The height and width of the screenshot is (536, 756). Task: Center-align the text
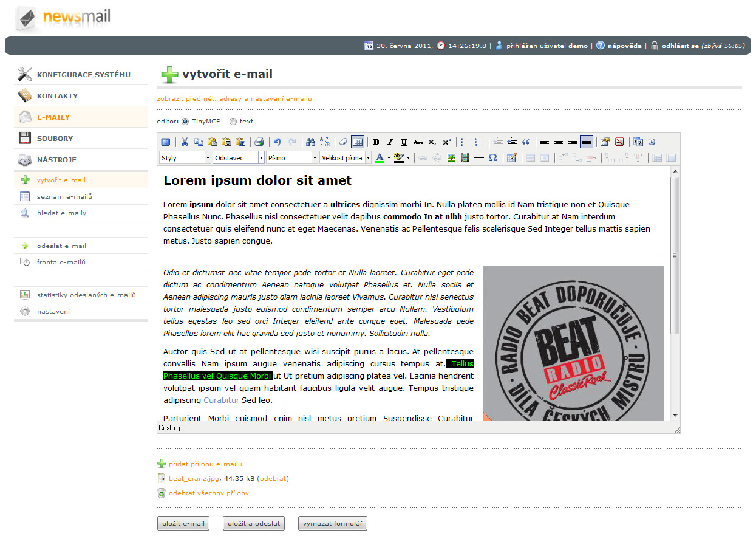click(x=559, y=142)
